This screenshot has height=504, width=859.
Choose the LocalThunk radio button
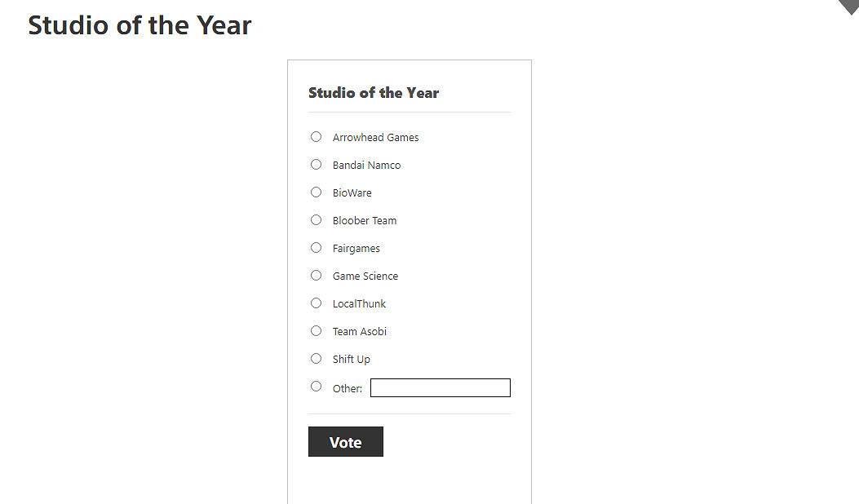click(316, 303)
